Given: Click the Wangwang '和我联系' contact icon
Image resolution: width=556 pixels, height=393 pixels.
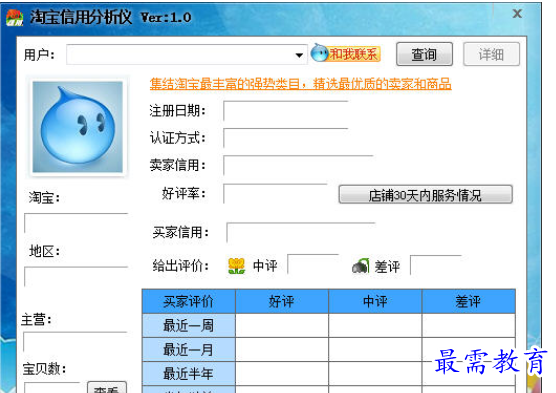Looking at the screenshot, I should pyautogui.click(x=345, y=54).
